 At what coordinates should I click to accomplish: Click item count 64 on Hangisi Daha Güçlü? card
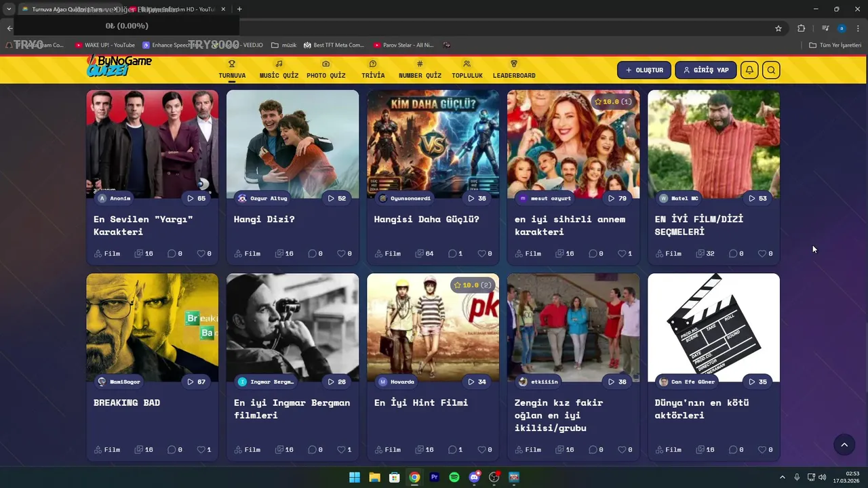click(424, 253)
